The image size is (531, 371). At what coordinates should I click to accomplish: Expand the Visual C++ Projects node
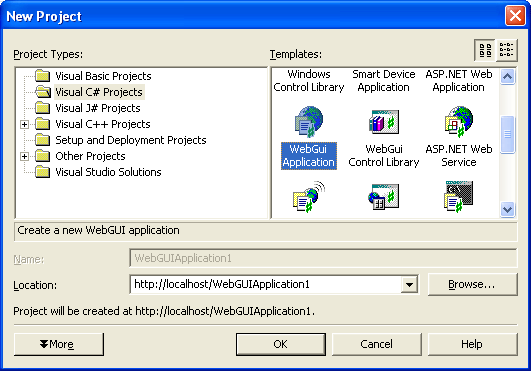24,124
